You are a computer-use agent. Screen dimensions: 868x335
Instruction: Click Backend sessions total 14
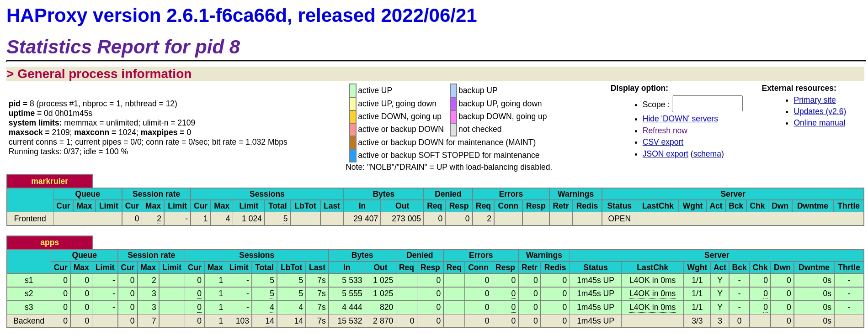[270, 321]
